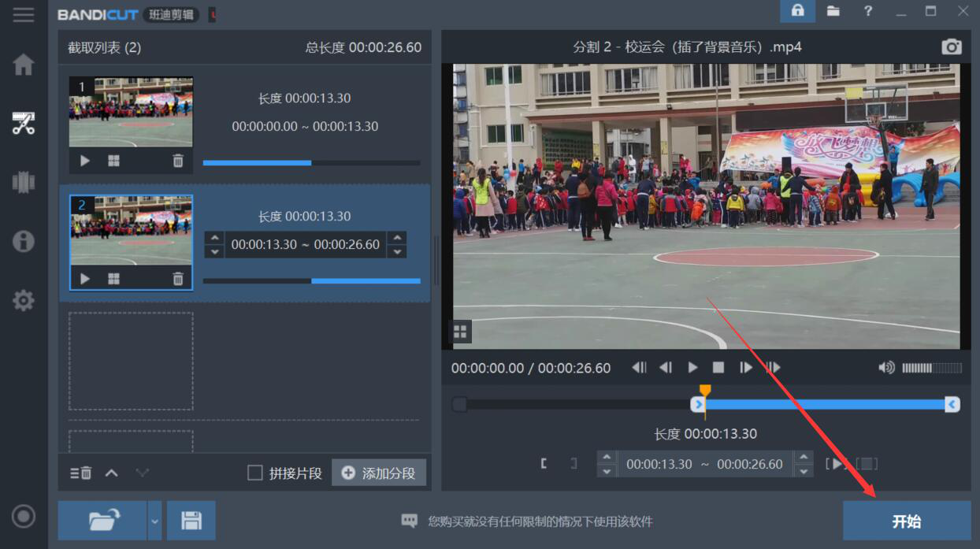Play only the selected segment with the bracketed play button
This screenshot has height=549, width=980.
836,464
